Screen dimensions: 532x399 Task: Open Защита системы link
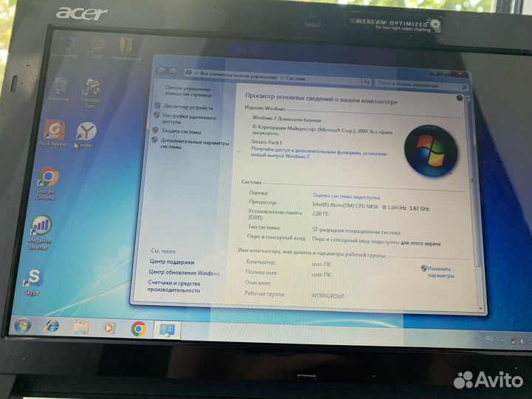[181, 132]
